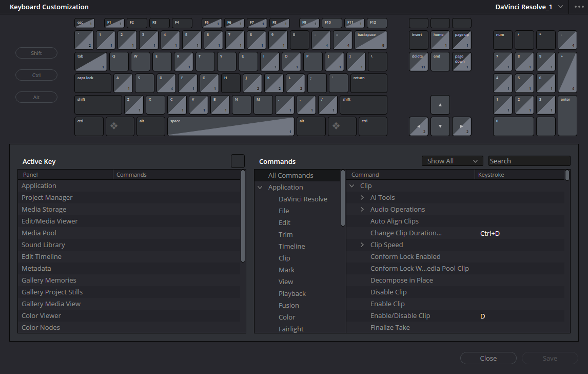The width and height of the screenshot is (588, 374).
Task: Toggle the Ctrl modifier button
Action: 36,76
